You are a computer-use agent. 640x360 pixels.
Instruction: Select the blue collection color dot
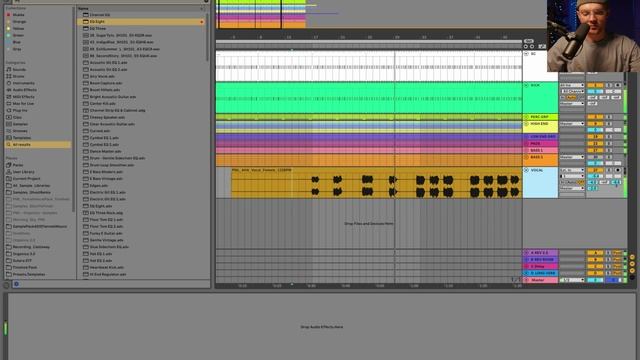pos(8,42)
